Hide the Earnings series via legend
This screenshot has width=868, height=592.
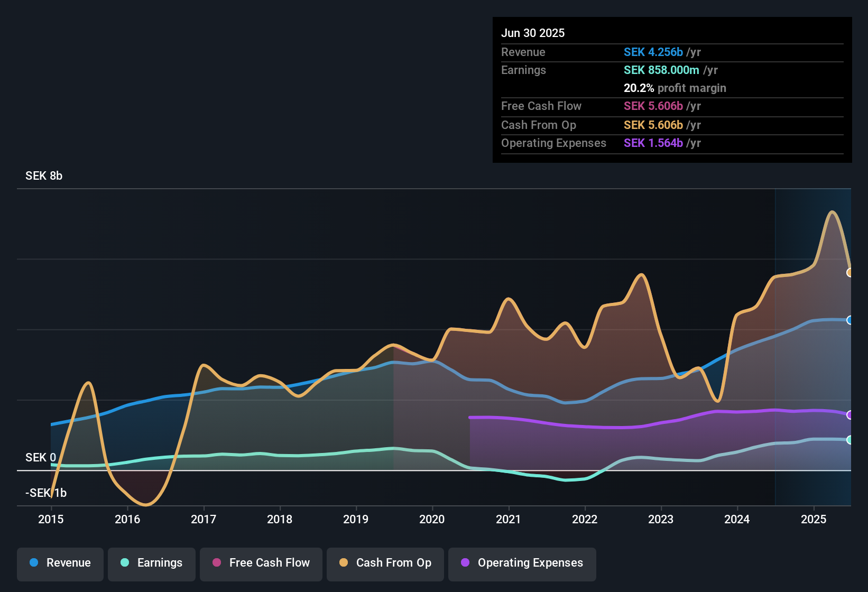152,563
